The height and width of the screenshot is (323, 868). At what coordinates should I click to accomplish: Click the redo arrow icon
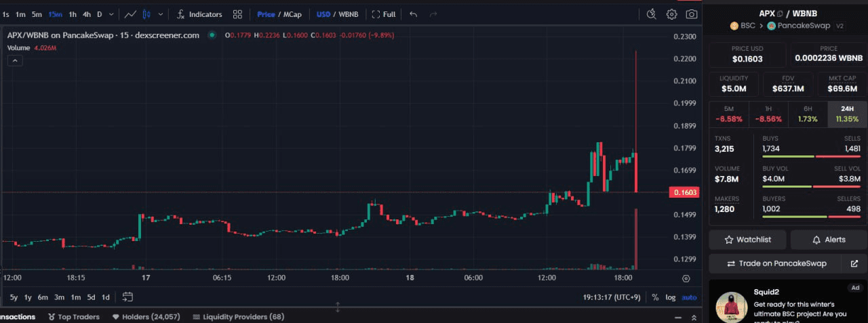tap(433, 14)
